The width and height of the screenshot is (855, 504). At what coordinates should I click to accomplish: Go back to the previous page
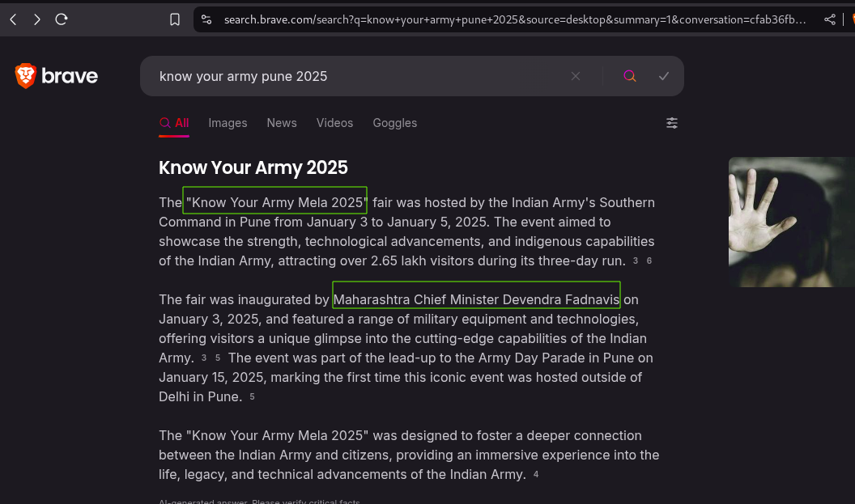13,19
